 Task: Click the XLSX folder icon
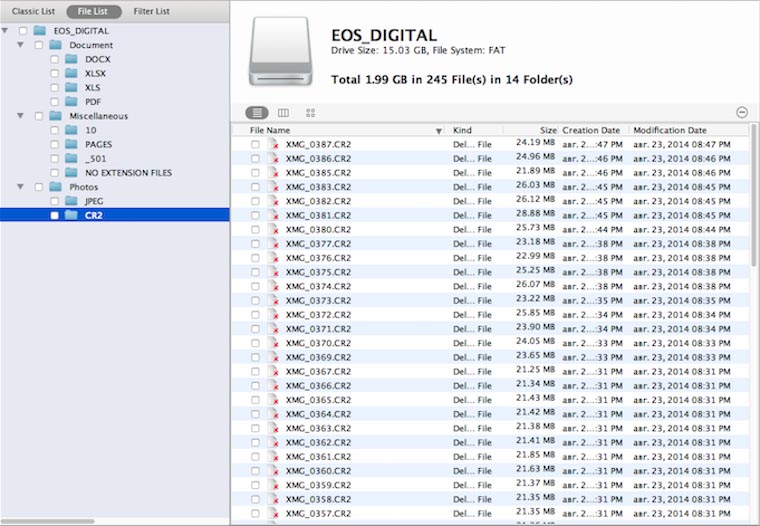click(71, 73)
